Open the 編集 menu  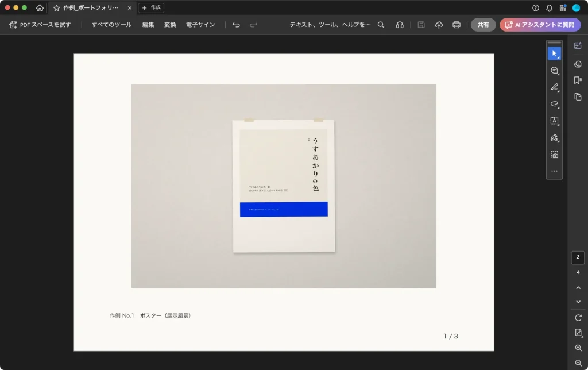click(148, 25)
